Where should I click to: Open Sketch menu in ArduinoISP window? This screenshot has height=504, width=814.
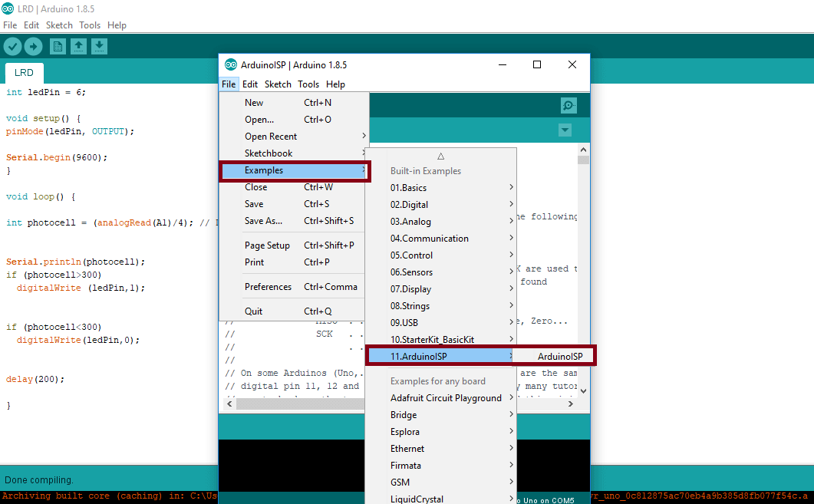click(x=278, y=84)
